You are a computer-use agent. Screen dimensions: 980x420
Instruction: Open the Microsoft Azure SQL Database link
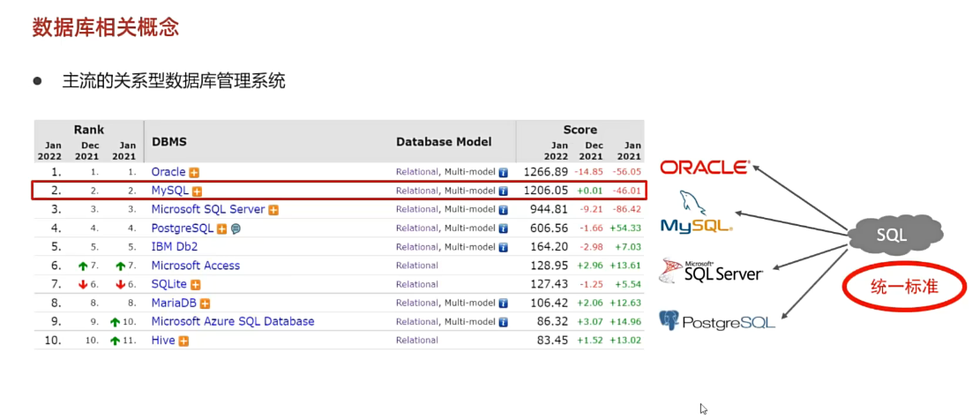pyautogui.click(x=232, y=322)
